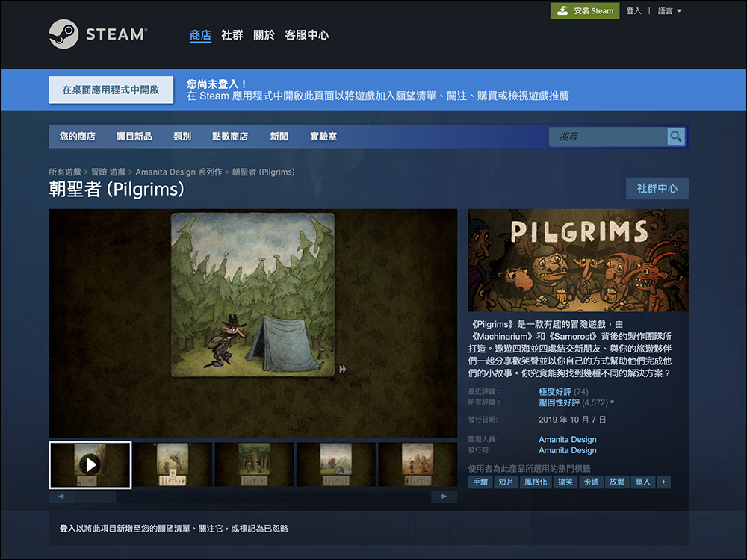Click the search magnifier icon

(676, 137)
